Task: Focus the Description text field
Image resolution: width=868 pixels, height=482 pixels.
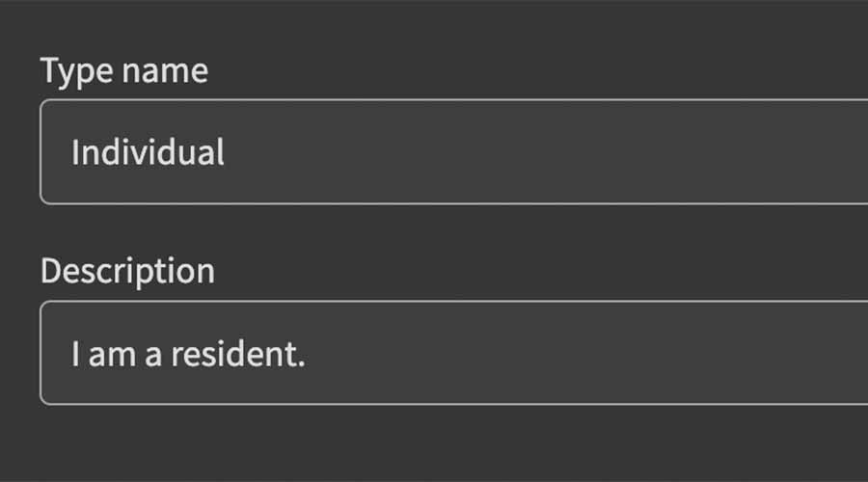Action: click(x=453, y=353)
